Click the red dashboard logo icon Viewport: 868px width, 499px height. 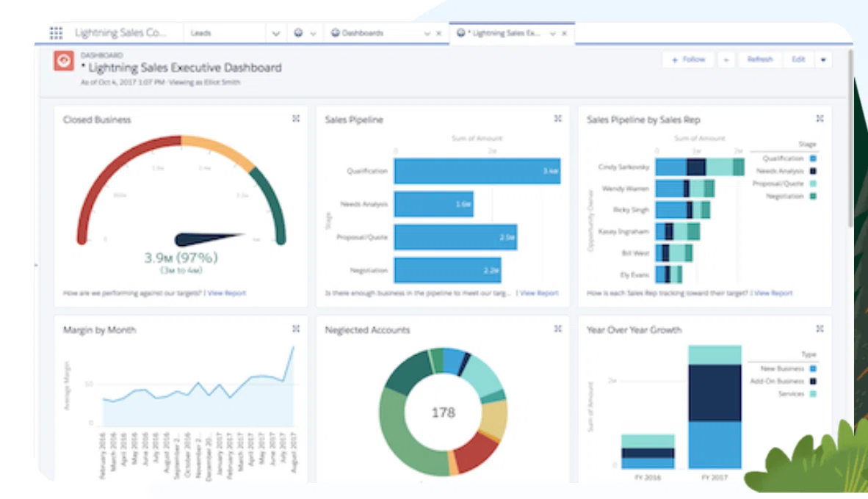[64, 60]
